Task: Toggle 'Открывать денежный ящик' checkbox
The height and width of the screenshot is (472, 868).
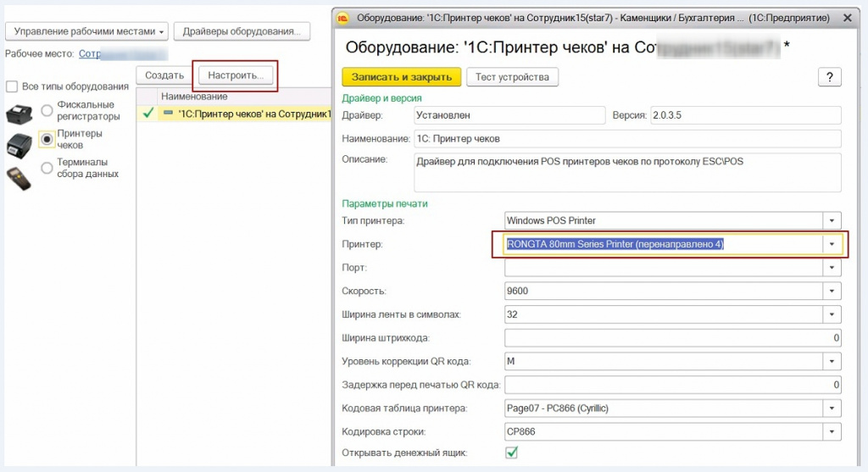Action: click(511, 453)
